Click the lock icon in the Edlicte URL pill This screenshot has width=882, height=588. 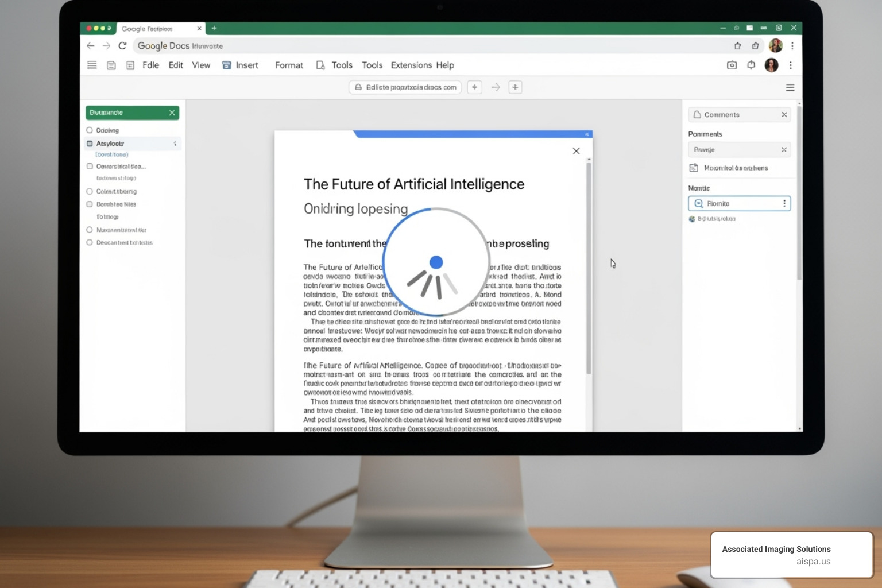(x=358, y=87)
